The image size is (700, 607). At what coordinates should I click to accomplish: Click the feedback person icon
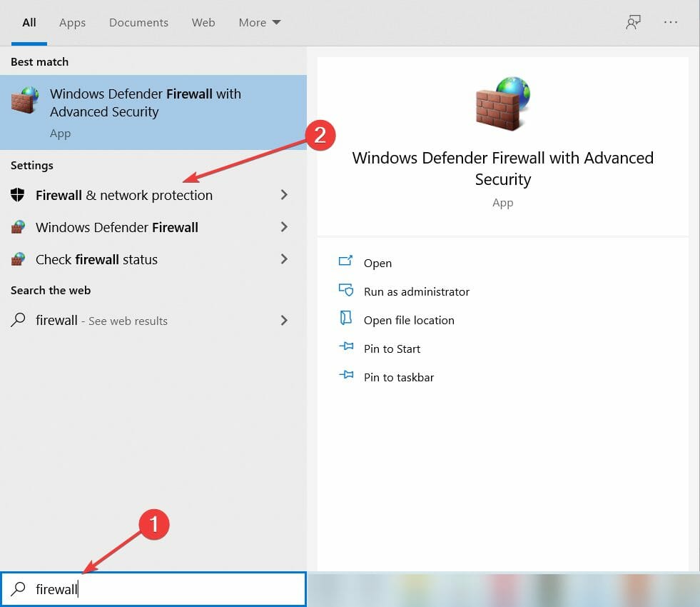(633, 22)
